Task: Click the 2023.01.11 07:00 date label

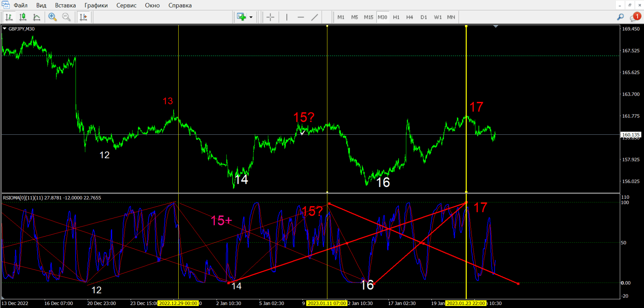Action: [x=327, y=303]
